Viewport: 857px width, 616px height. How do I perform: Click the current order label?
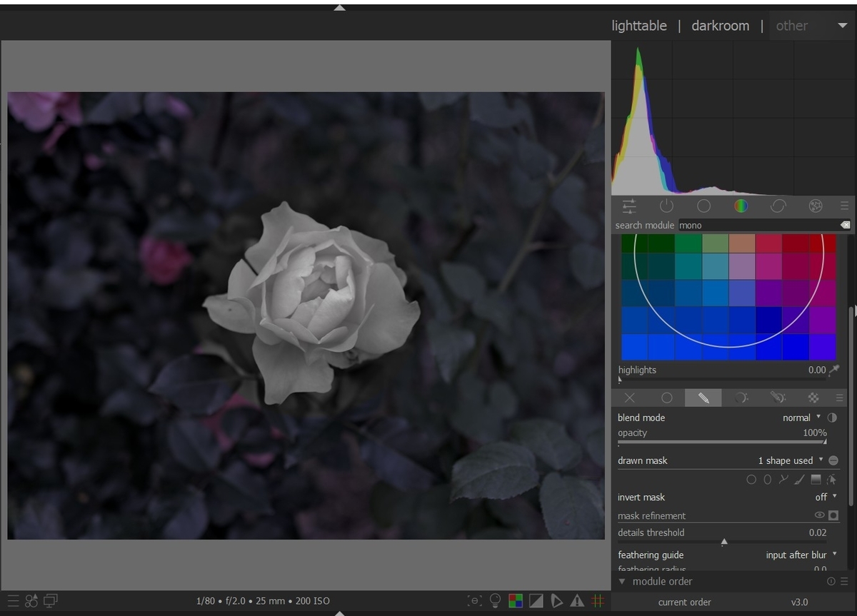coord(684,602)
